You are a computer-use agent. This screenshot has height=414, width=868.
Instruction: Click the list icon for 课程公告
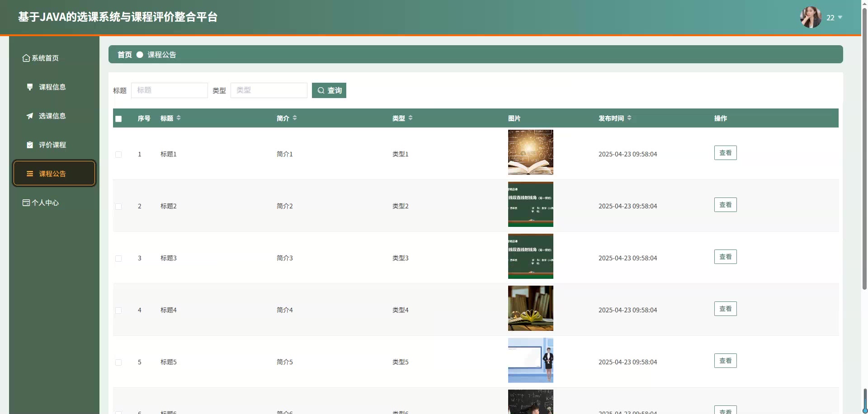point(30,174)
